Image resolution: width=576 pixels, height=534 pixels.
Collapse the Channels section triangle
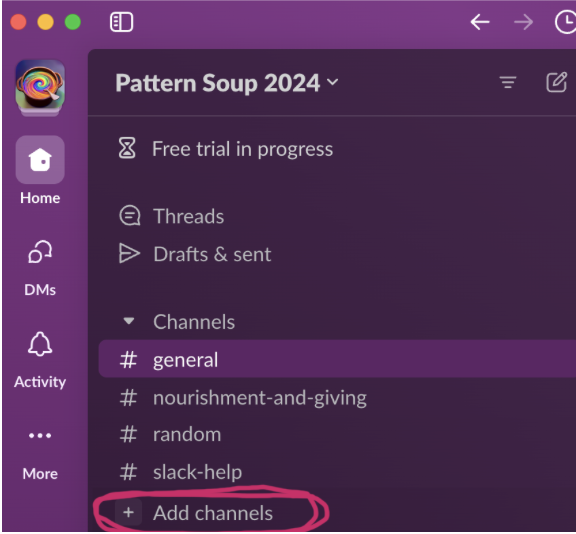[x=129, y=321]
